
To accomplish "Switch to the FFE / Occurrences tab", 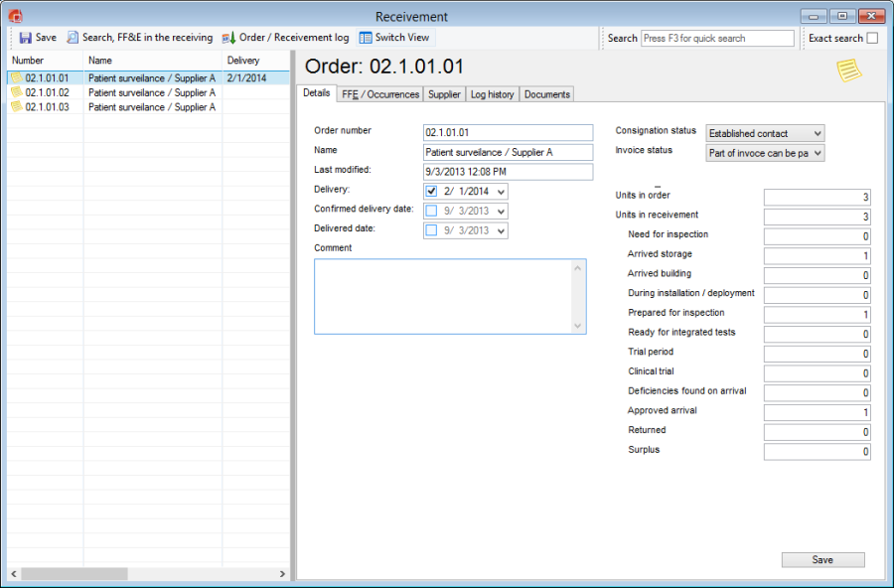I will tap(379, 94).
